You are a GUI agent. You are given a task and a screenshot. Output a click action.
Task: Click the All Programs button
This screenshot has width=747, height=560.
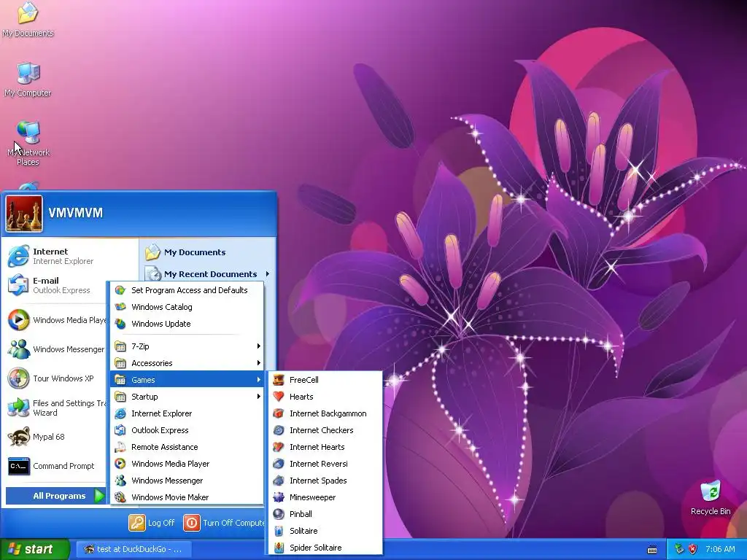click(55, 496)
